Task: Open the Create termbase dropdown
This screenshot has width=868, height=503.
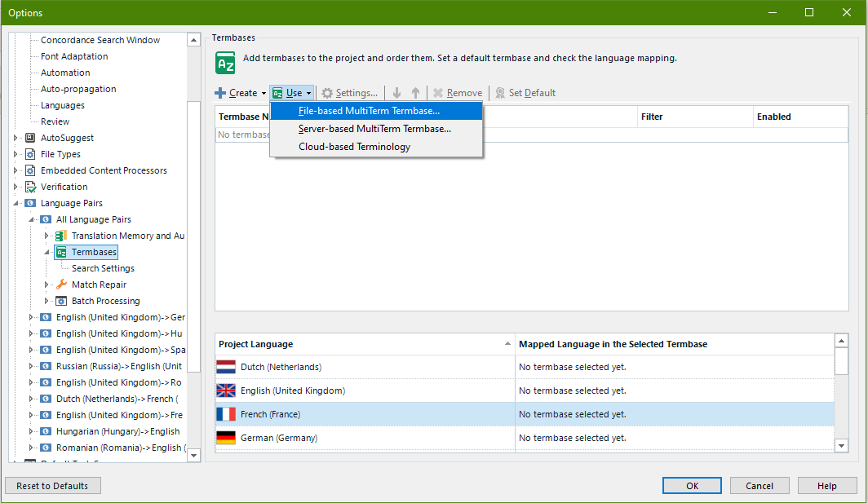Action: (241, 93)
